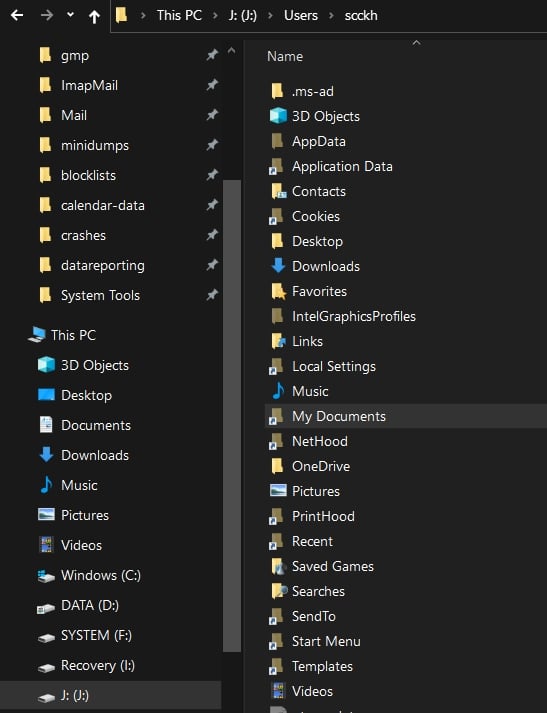
Task: Click Videos filmstrip icon in sidebar
Action: click(x=46, y=545)
